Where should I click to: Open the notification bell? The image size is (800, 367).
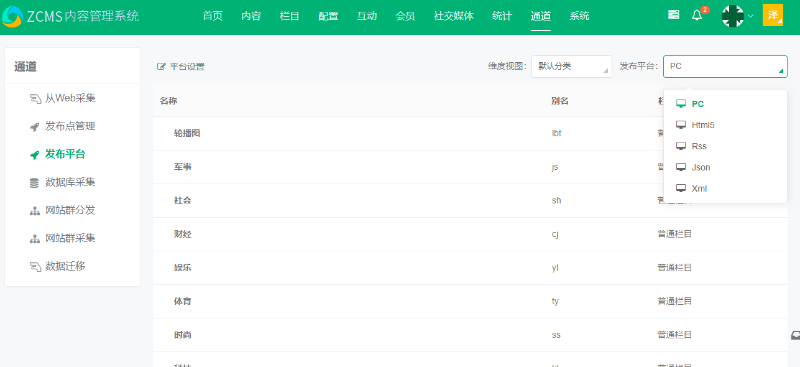pyautogui.click(x=697, y=16)
